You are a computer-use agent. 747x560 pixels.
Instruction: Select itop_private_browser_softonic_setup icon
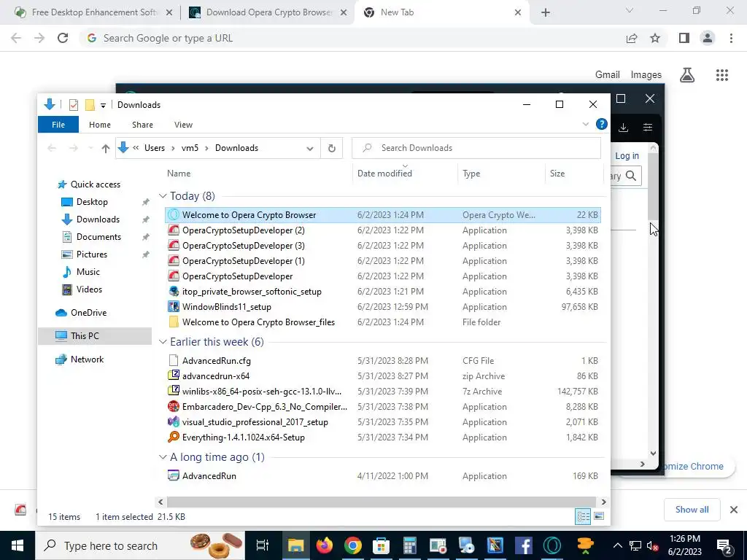point(174,292)
